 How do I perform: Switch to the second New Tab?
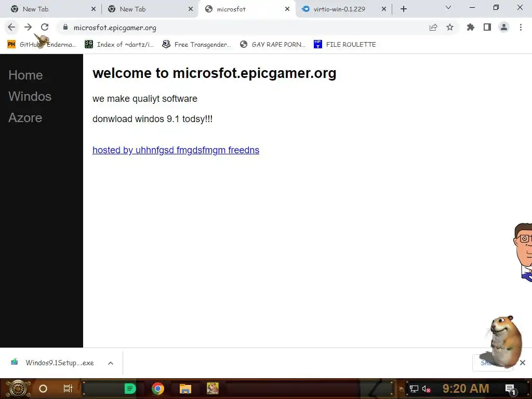click(149, 9)
